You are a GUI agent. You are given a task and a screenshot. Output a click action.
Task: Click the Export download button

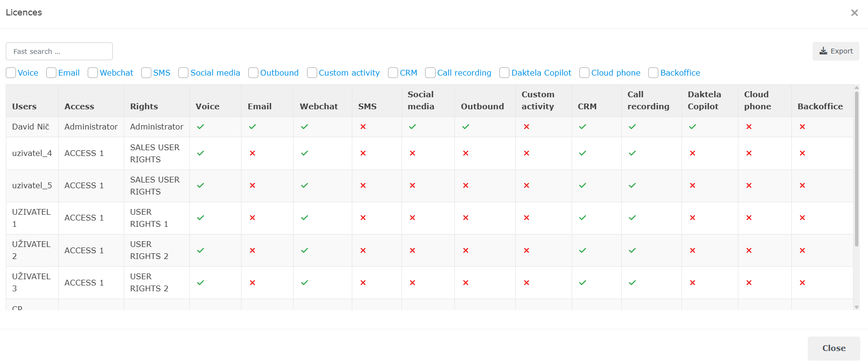click(x=836, y=51)
